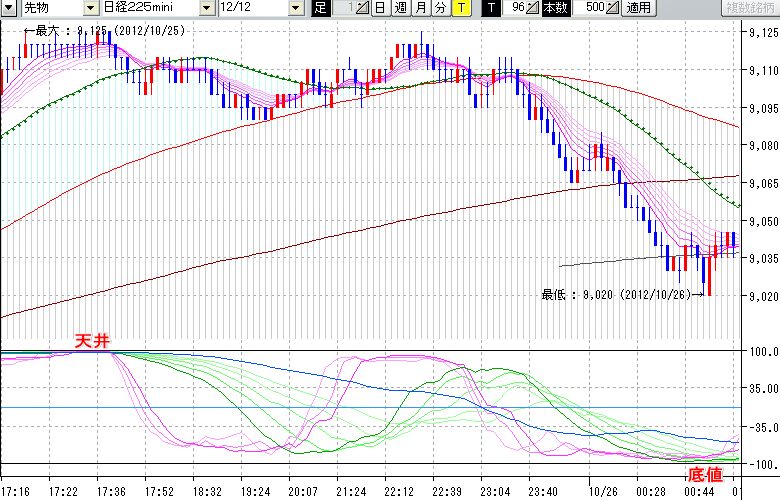The height and width of the screenshot is (500, 780).
Task: Click the black 足 label
Action: 320,8
